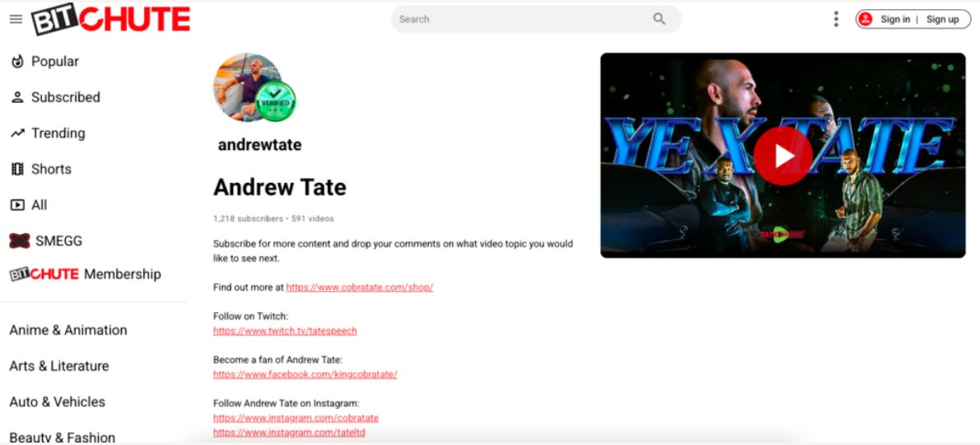980x445 pixels.
Task: Select Beauty & Fashion category
Action: click(x=62, y=438)
